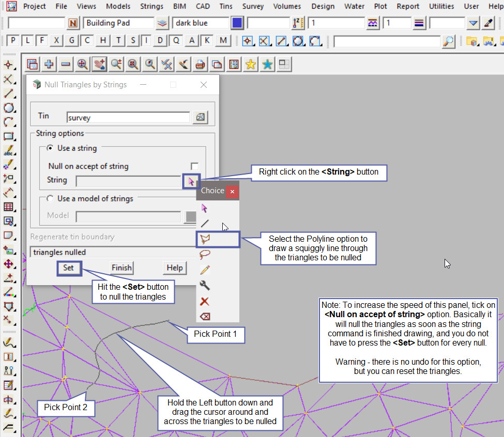The image size is (504, 437).
Task: Click the search magnifier beside the text box
Action: (x=449, y=41)
